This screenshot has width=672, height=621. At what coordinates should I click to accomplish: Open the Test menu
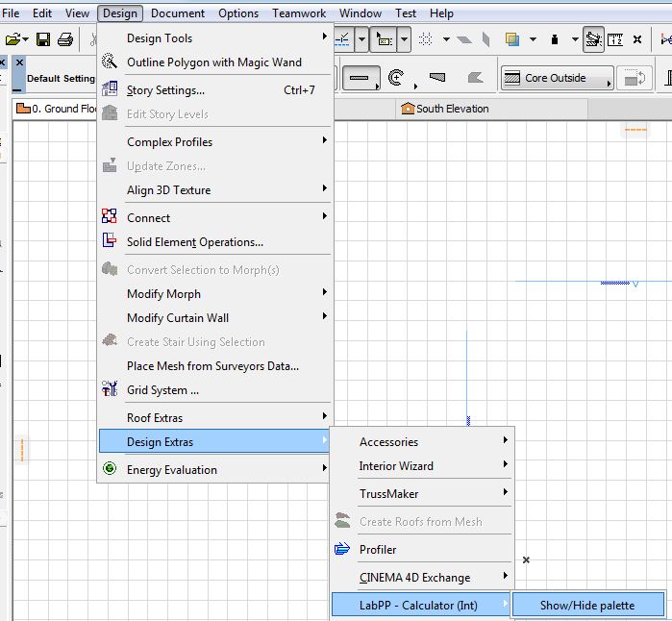pyautogui.click(x=406, y=13)
